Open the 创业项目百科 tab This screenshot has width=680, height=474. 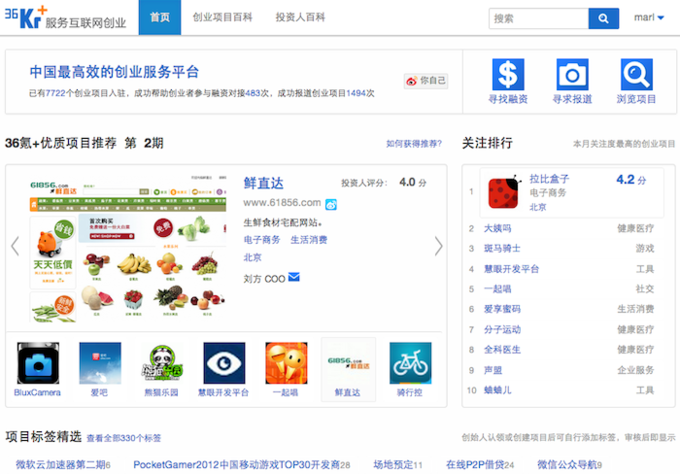pos(222,17)
